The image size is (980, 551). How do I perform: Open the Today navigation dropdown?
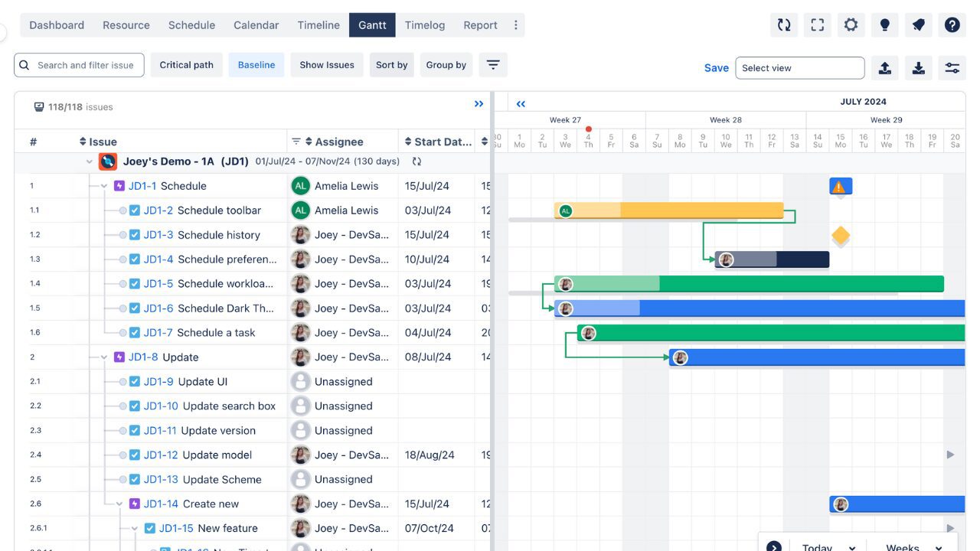point(827,546)
